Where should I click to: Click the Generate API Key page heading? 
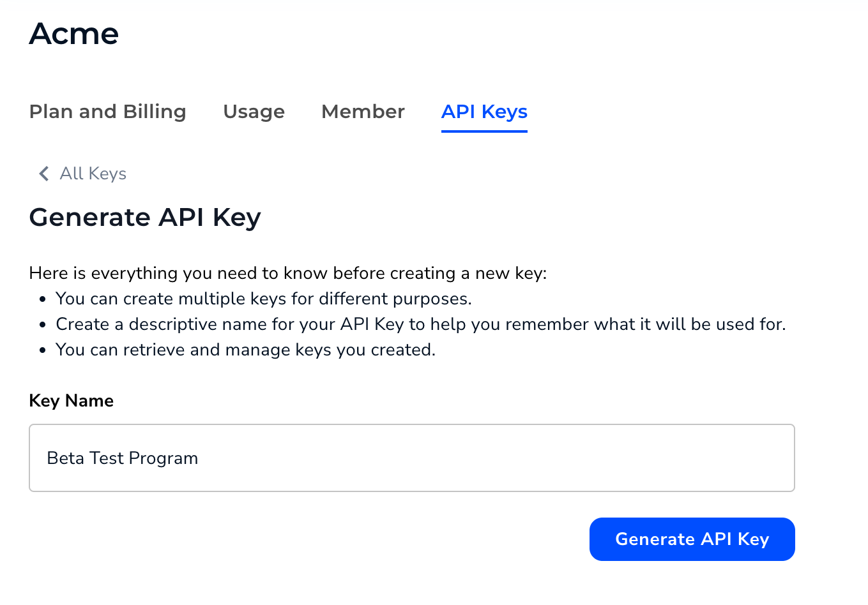pos(145,218)
